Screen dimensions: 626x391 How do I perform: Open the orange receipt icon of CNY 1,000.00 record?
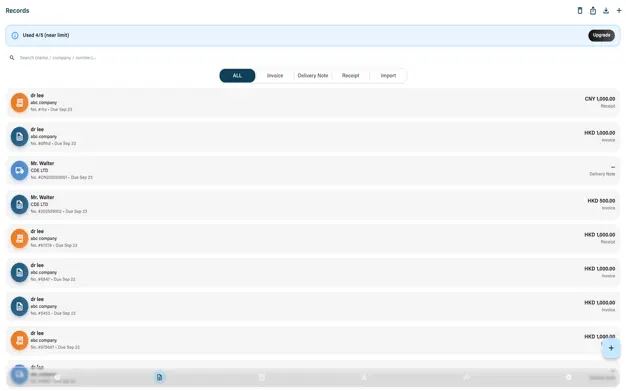(x=20, y=103)
